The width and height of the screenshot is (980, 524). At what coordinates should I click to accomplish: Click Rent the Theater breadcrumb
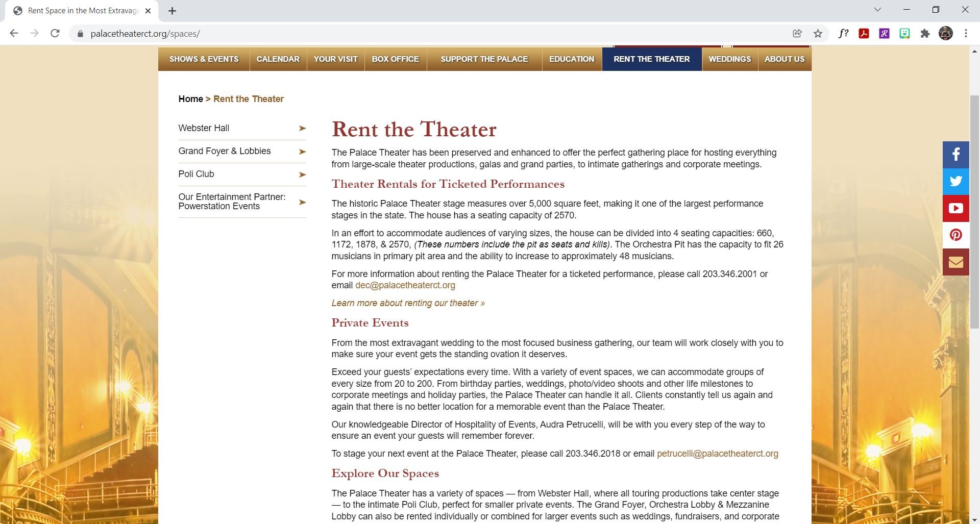coord(249,99)
